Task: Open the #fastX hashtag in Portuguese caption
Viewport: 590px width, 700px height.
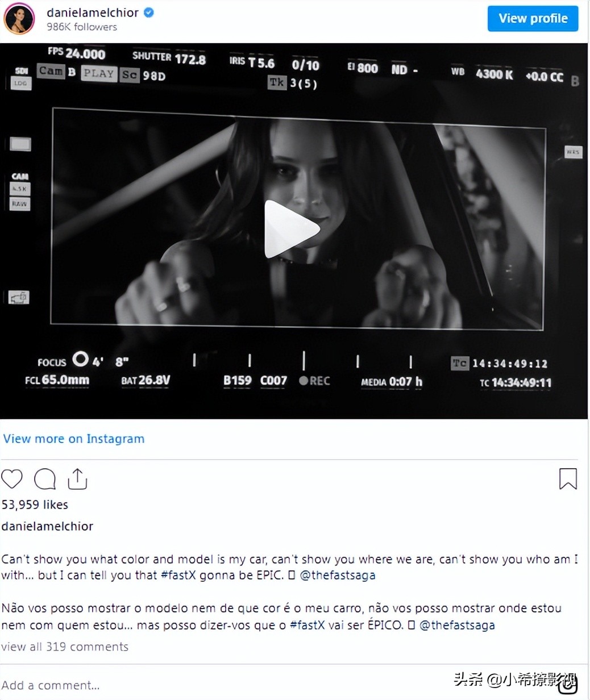Action: click(308, 625)
